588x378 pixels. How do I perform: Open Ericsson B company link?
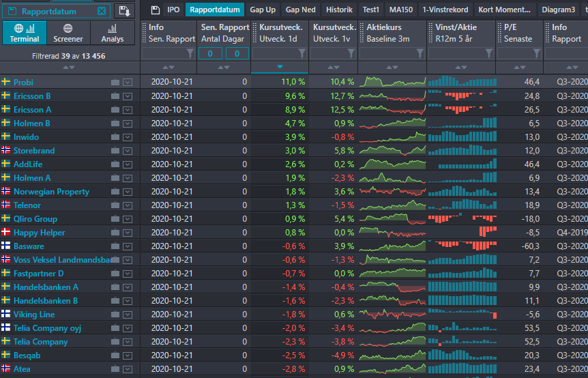point(32,96)
